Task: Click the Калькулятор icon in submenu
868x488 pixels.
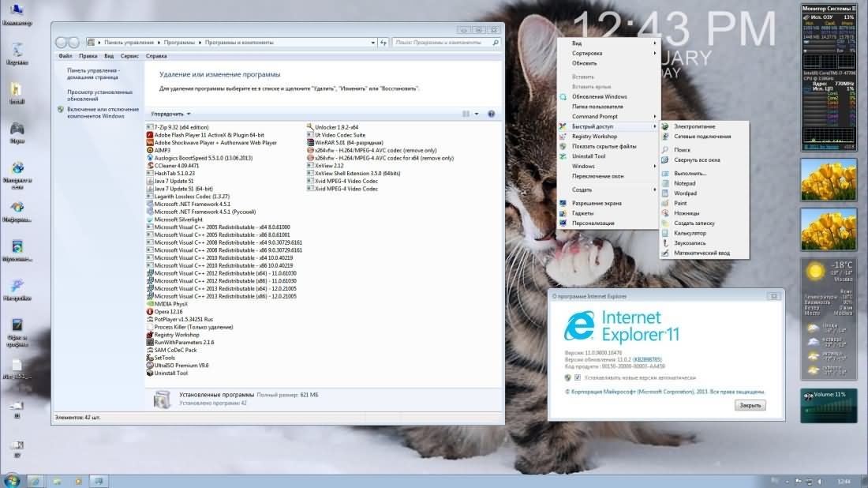Action: point(665,233)
